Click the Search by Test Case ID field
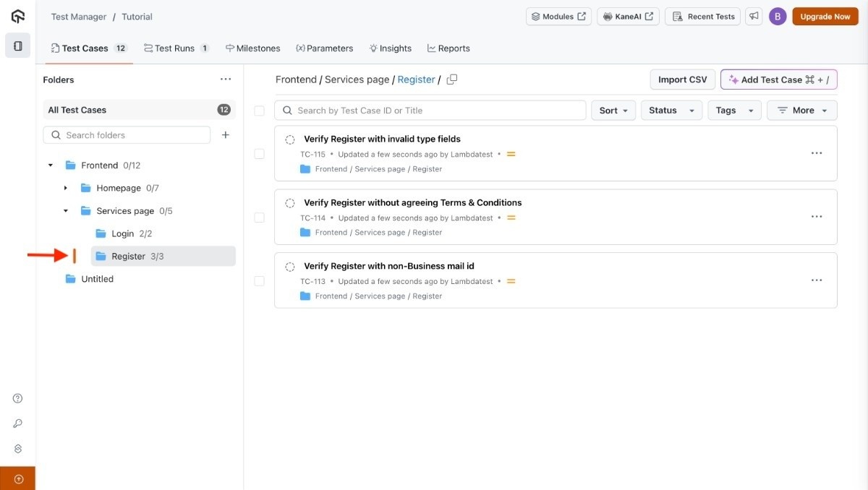Viewport: 868px width, 490px height. click(x=434, y=111)
